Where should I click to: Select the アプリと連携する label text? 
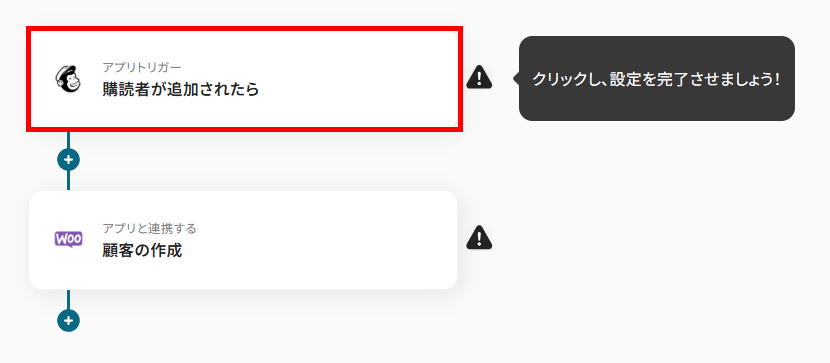149,228
